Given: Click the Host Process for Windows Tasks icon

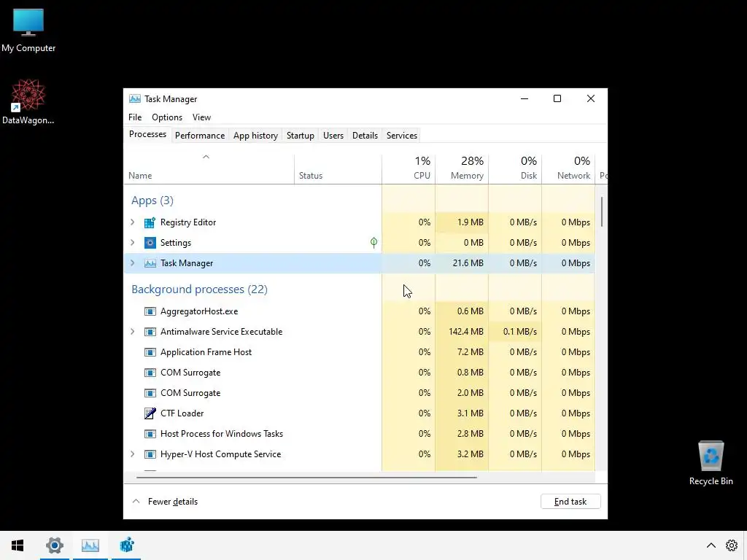Looking at the screenshot, I should pos(150,434).
